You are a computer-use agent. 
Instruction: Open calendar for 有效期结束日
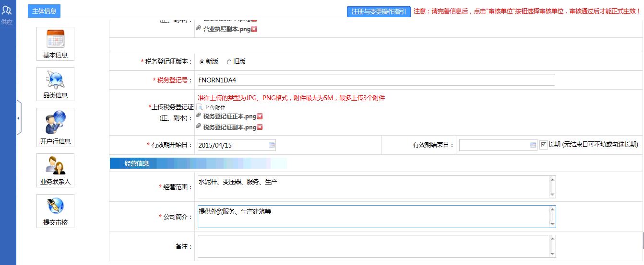click(x=533, y=145)
